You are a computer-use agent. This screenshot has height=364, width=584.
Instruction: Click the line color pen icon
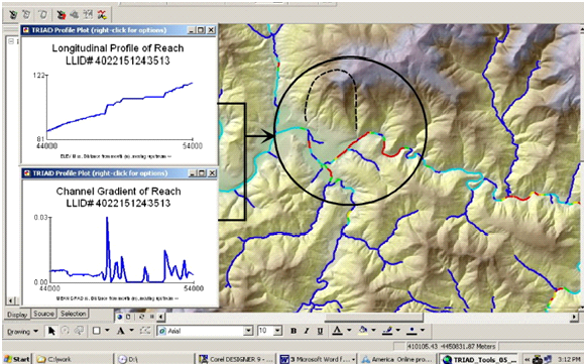388,330
